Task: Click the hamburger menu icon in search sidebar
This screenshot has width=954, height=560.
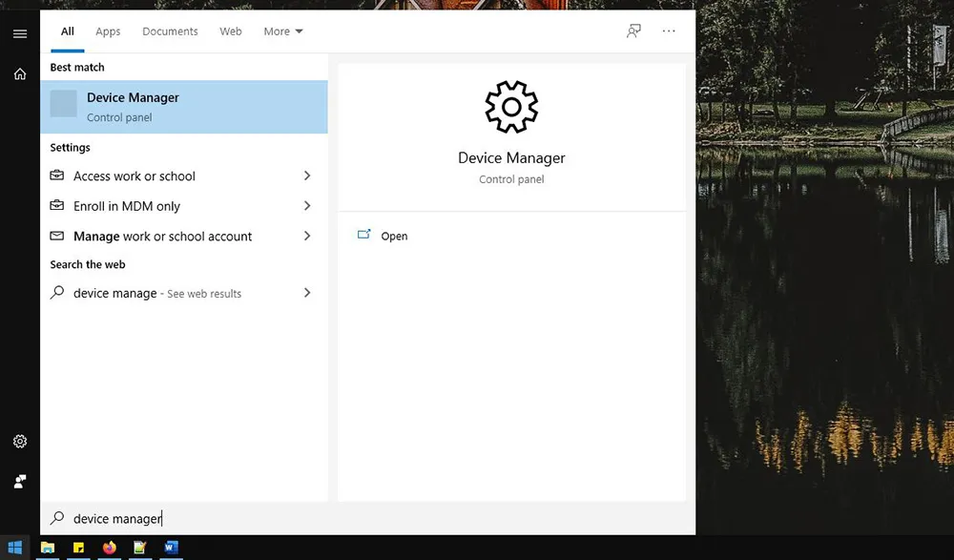Action: [x=20, y=34]
